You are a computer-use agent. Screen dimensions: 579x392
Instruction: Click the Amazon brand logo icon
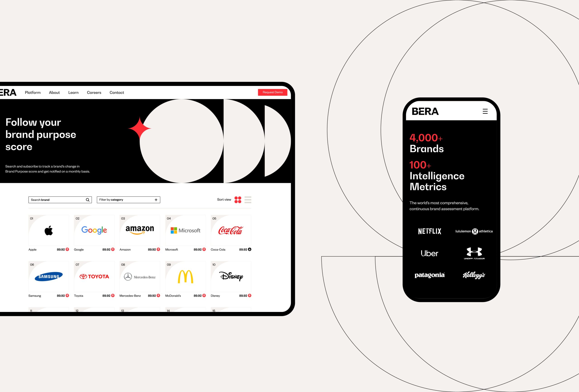(139, 230)
